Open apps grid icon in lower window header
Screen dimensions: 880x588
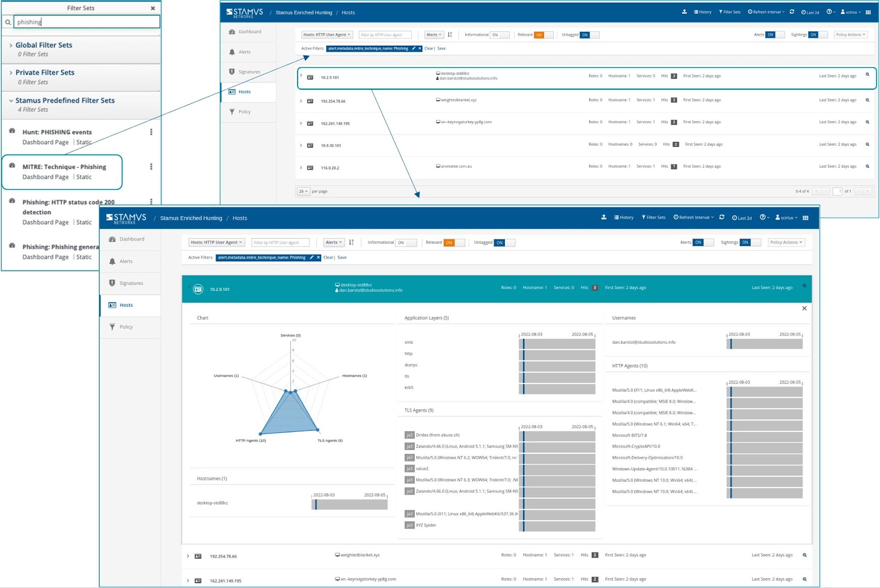click(805, 218)
